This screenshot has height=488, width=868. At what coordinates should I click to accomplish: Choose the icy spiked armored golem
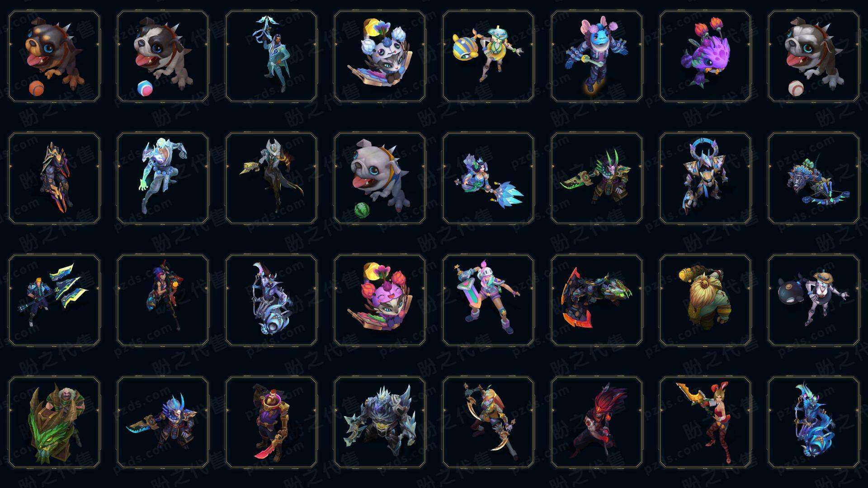(x=380, y=422)
